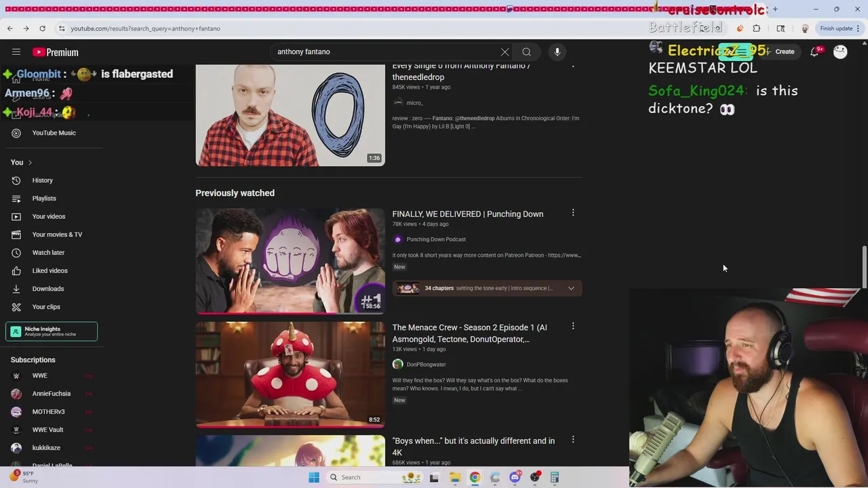Image resolution: width=868 pixels, height=488 pixels.
Task: Open Discord from taskbar
Action: click(515, 477)
